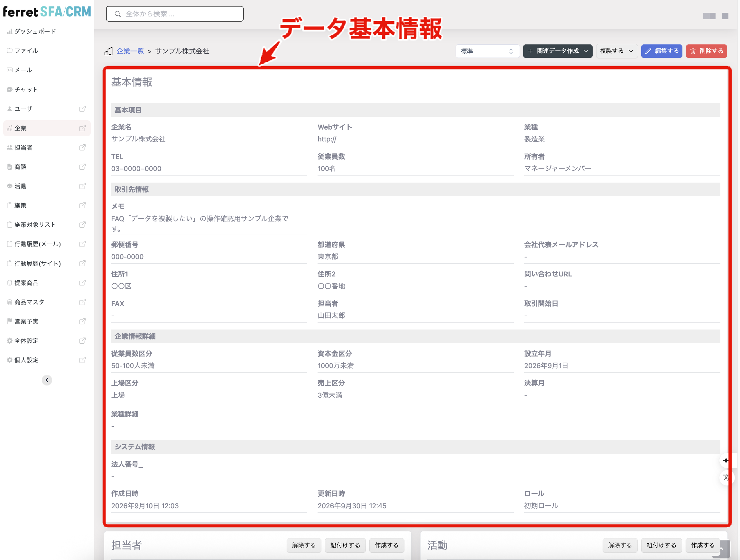The width and height of the screenshot is (740, 560).
Task: Expand the 複製する dropdown
Action: (x=616, y=51)
